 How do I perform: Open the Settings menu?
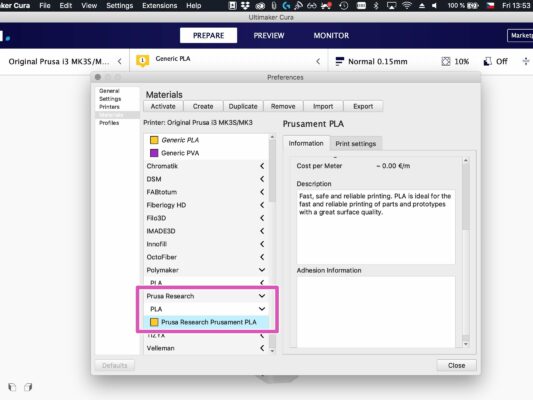pyautogui.click(x=120, y=5)
